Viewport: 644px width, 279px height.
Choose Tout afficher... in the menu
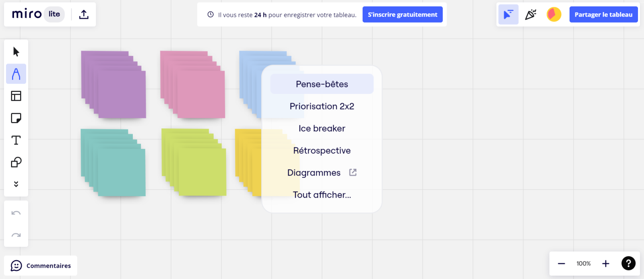point(322,195)
